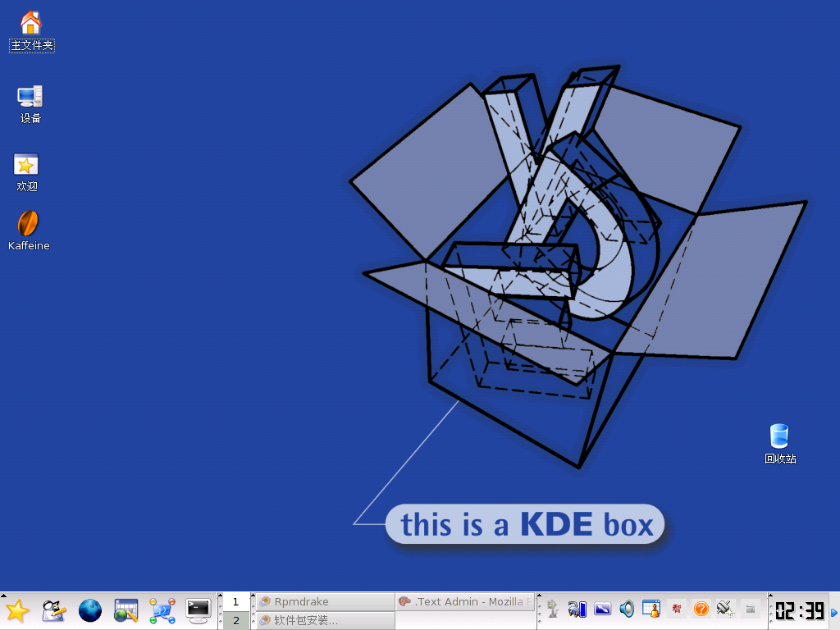Click the Kaffeine desktop icon
The height and width of the screenshot is (630, 840).
[29, 224]
